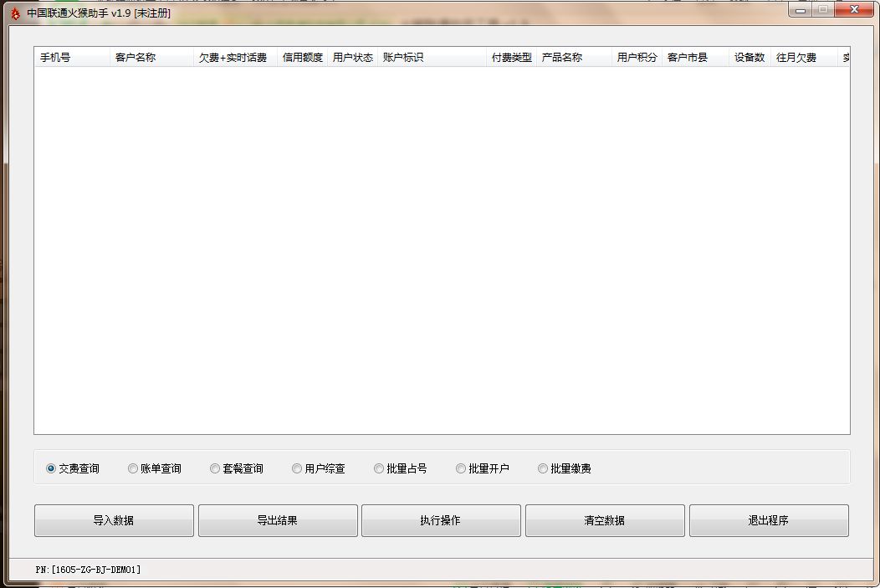Click the 用户积分 column header
Screen dimensions: 880x588
(637, 57)
